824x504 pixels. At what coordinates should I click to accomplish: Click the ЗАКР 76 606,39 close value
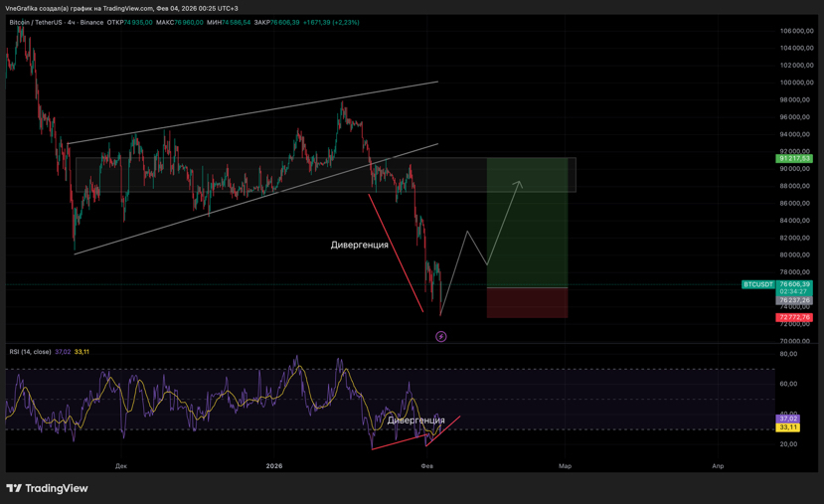[x=276, y=23]
